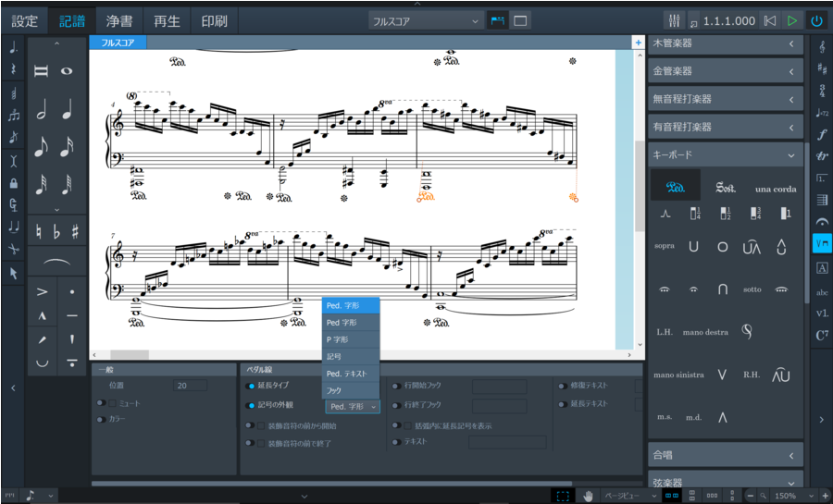Open the Playing Techniques panel icon
833x504 pixels.
(822, 243)
